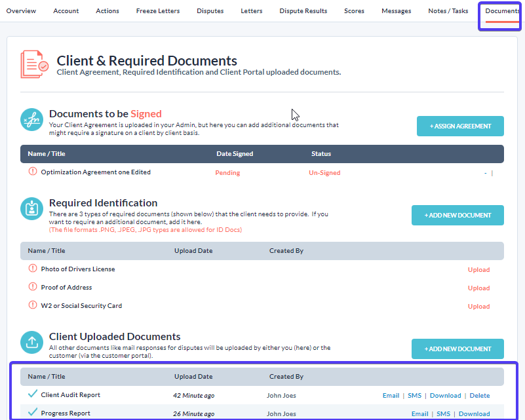Click the Client Uploaded Documents upload icon
Screen dimensions: 525x420
(33, 343)
